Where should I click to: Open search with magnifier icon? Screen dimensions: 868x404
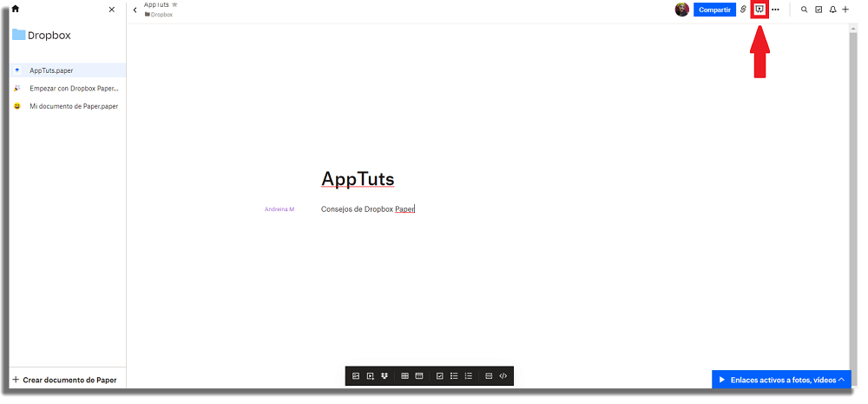coord(805,10)
